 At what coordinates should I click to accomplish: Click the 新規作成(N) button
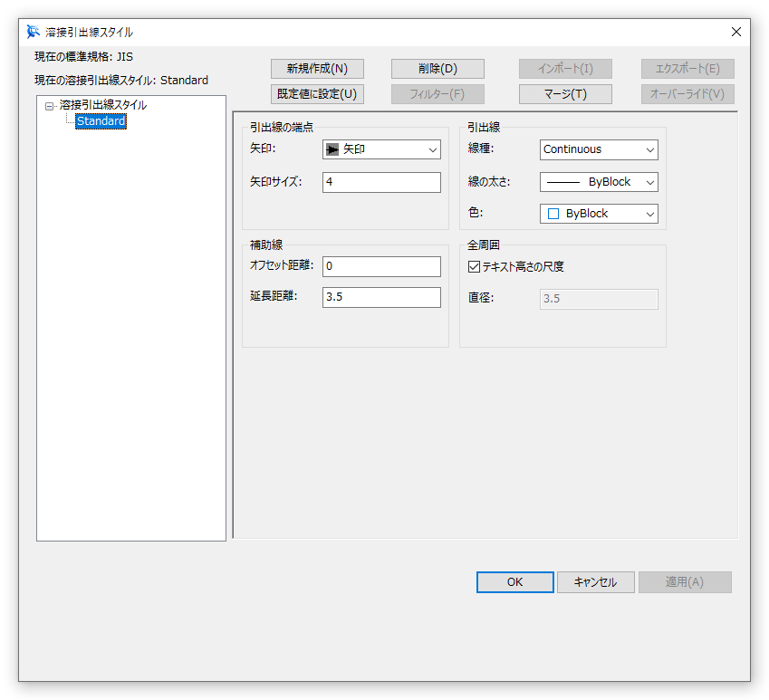[317, 69]
